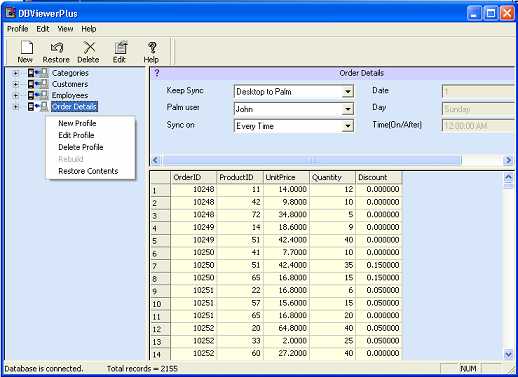Viewport: 518px width, 377px height.
Task: Click the NUM indicator in status bar
Action: [x=468, y=369]
